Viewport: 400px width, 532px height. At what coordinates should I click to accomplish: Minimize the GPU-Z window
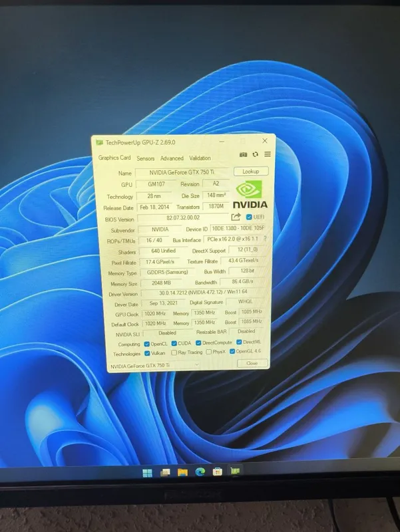(222, 142)
